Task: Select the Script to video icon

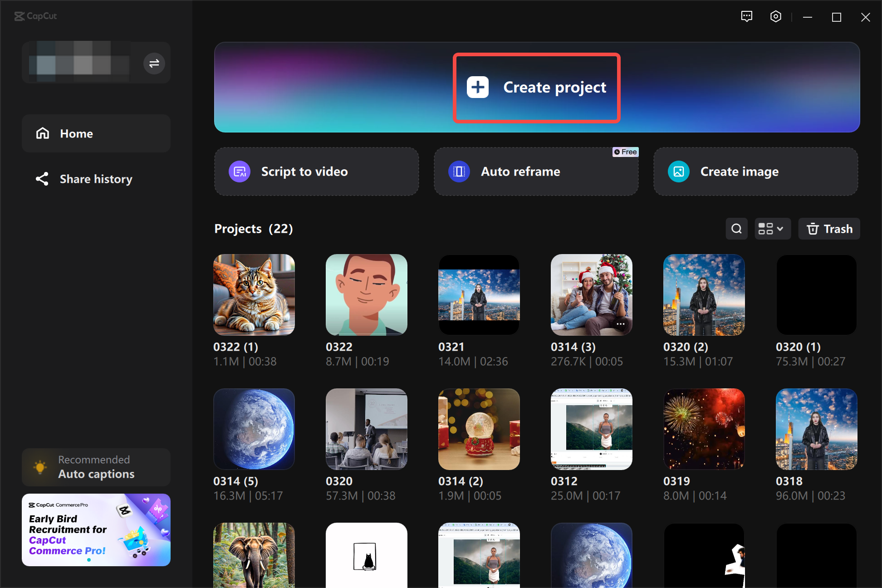Action: tap(239, 171)
